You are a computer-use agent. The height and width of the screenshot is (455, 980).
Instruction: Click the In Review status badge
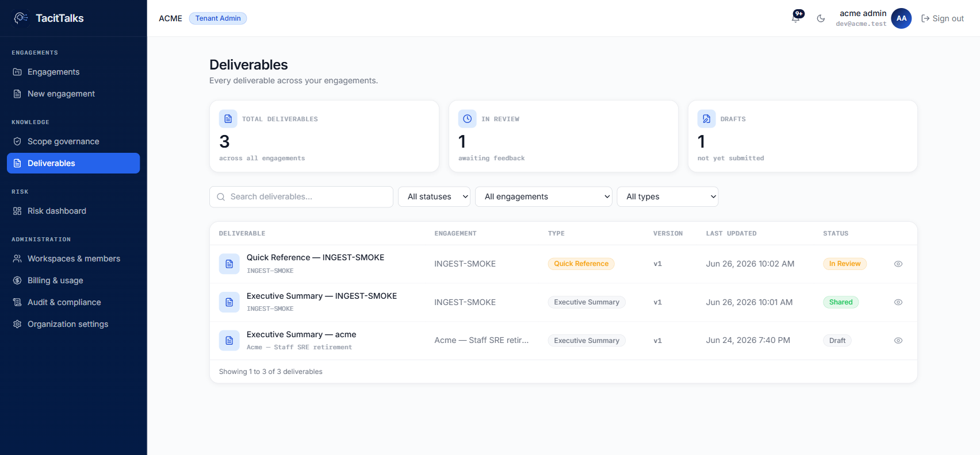[845, 264]
